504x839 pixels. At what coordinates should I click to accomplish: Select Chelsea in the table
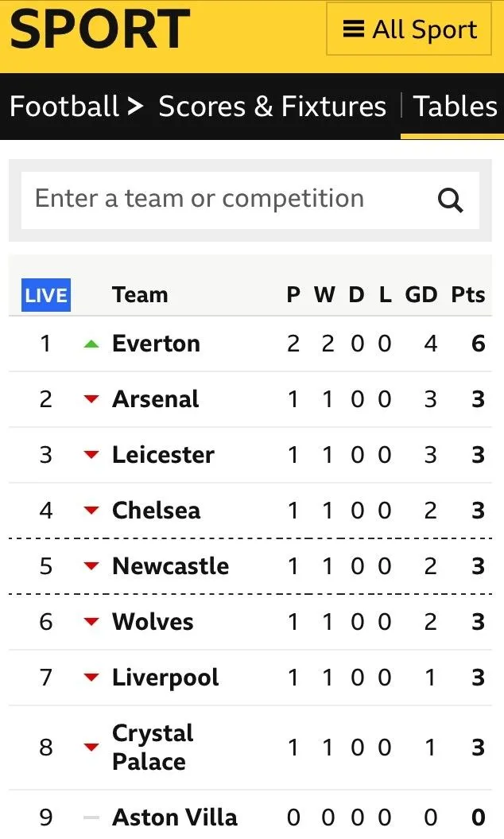[x=156, y=511]
